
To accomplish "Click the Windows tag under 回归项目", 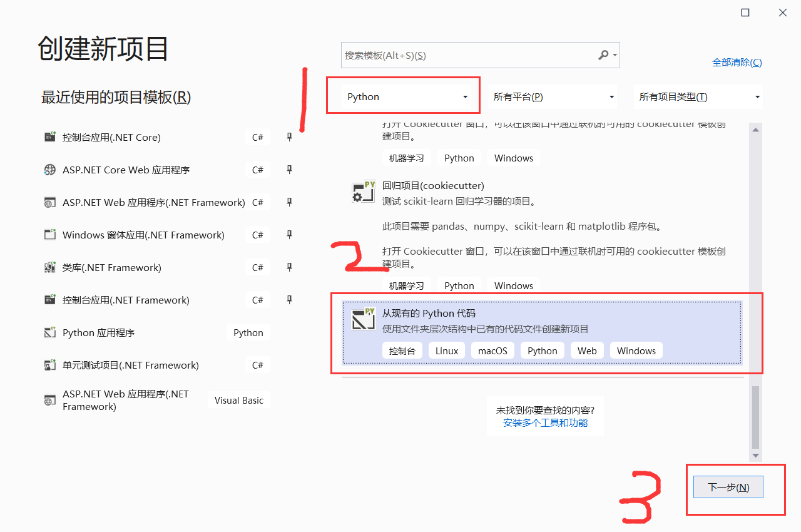I will point(514,285).
